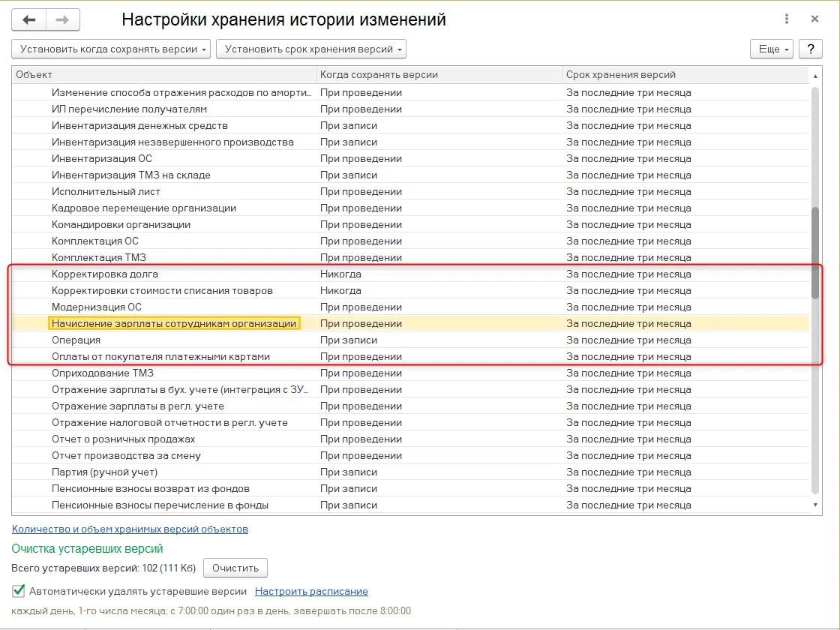Select row 'Отражение зарплаты в бух. учете (интеграция с ЗУ…'
840x630 pixels.
(x=410, y=390)
